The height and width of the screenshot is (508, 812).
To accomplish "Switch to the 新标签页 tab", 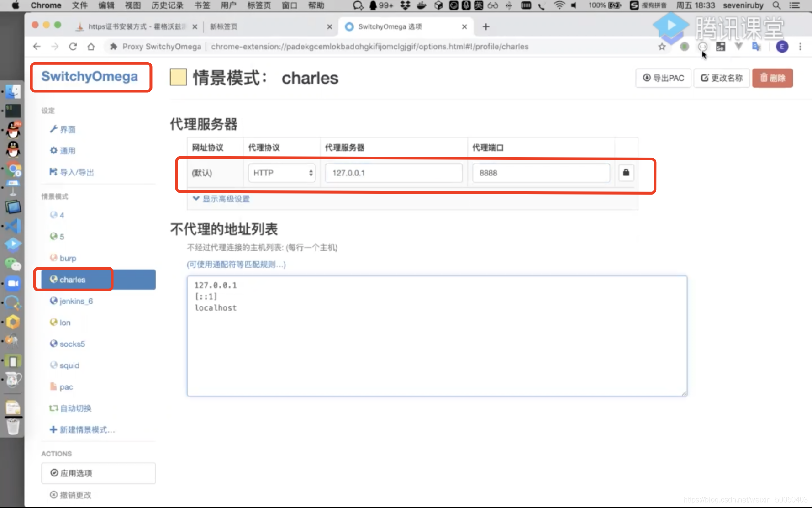I will (x=269, y=26).
